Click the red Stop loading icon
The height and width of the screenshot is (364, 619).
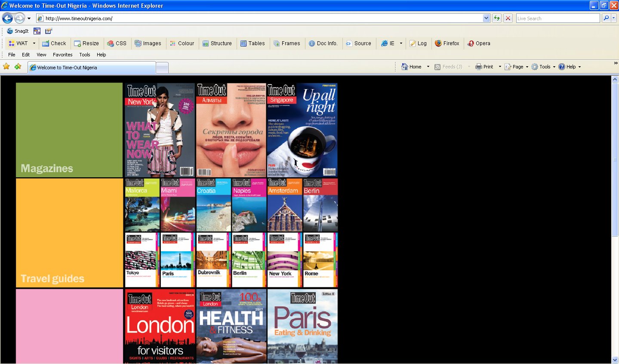[x=508, y=18]
